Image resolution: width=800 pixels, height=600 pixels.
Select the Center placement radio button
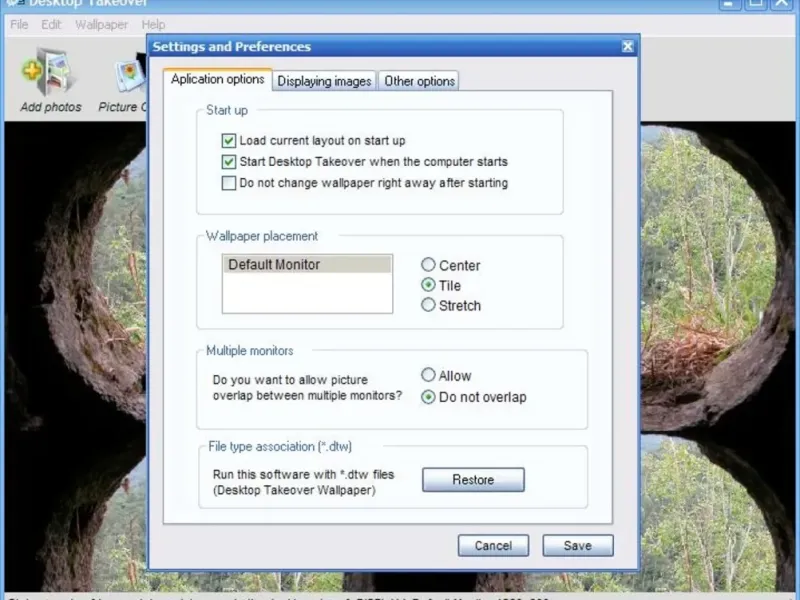tap(428, 264)
